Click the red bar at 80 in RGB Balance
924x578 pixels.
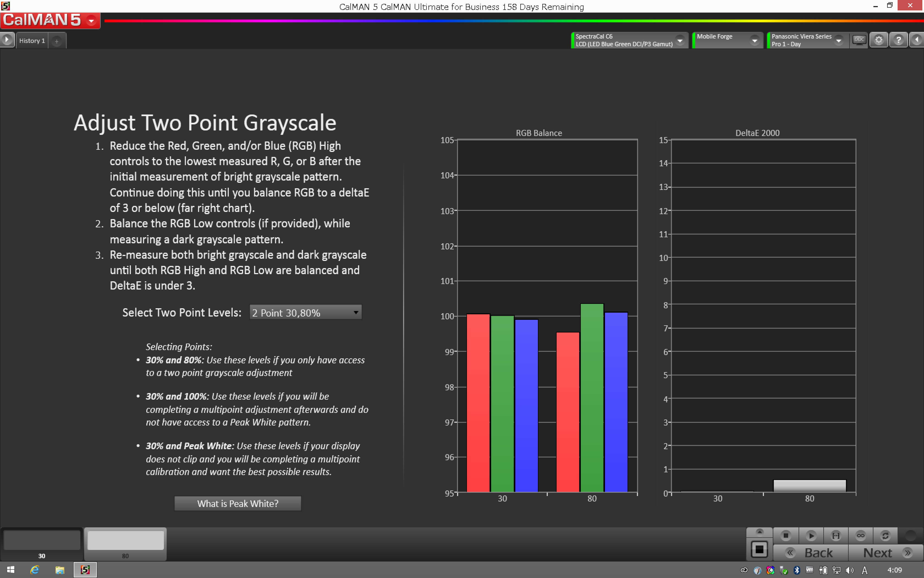(568, 412)
